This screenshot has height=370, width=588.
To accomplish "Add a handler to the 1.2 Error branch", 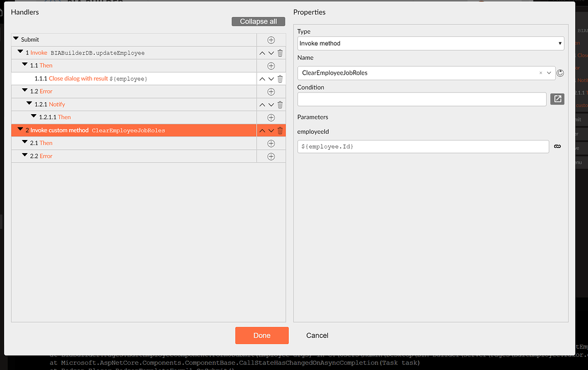I will (x=270, y=91).
